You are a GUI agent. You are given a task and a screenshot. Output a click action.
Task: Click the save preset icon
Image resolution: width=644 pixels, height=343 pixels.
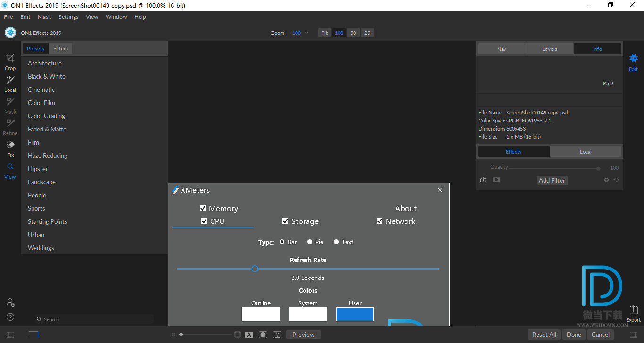[x=483, y=180]
